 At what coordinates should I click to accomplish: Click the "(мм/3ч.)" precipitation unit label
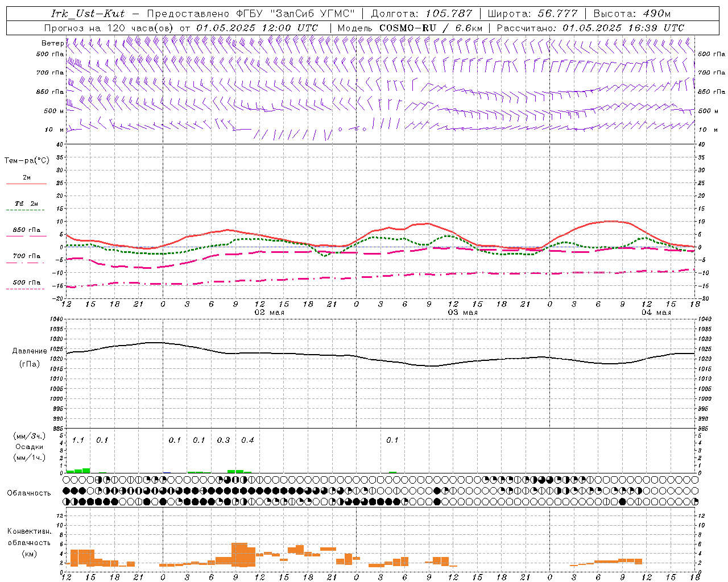(30, 436)
